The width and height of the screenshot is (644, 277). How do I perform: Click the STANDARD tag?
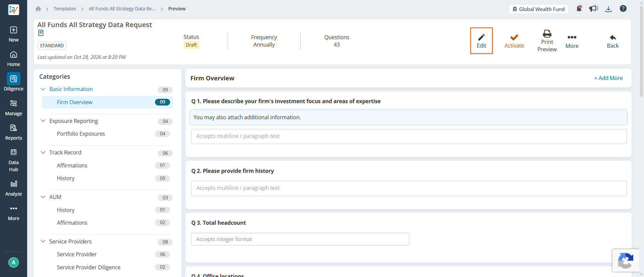(52, 46)
